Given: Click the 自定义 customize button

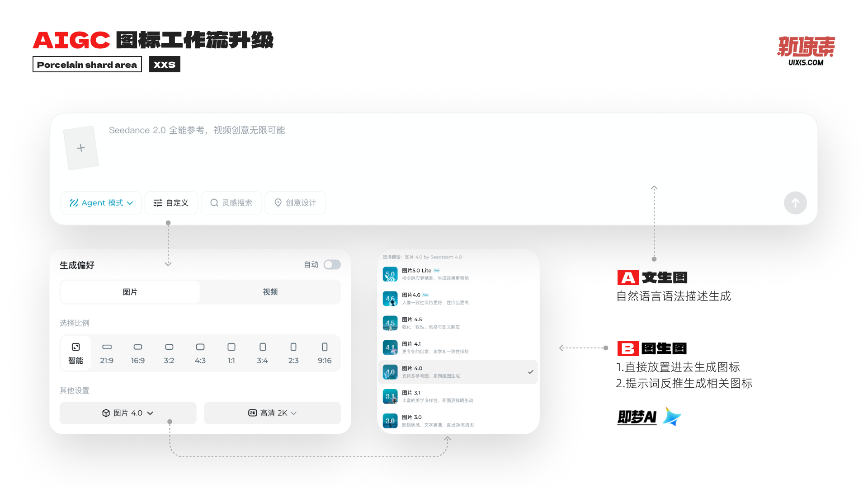Looking at the screenshot, I should pos(171,203).
